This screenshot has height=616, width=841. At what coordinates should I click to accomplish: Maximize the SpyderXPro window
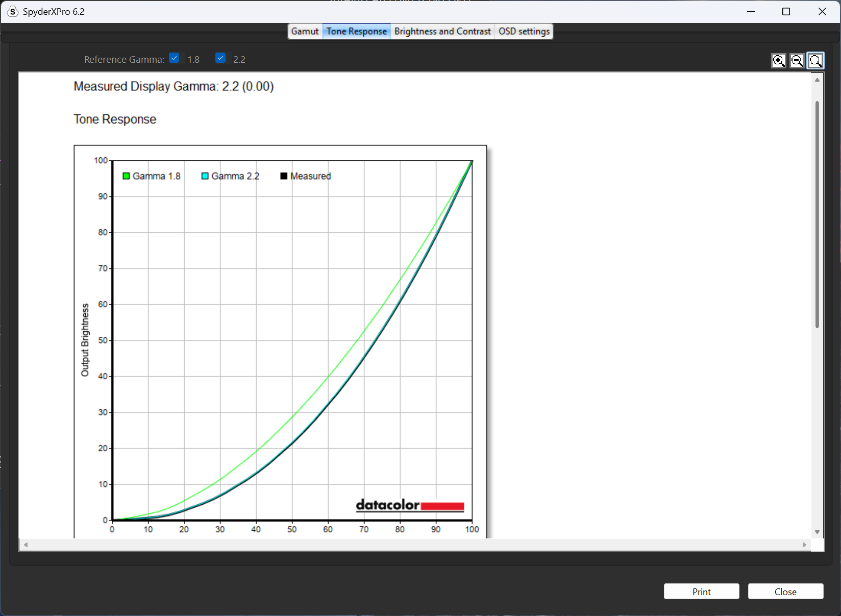pos(786,11)
